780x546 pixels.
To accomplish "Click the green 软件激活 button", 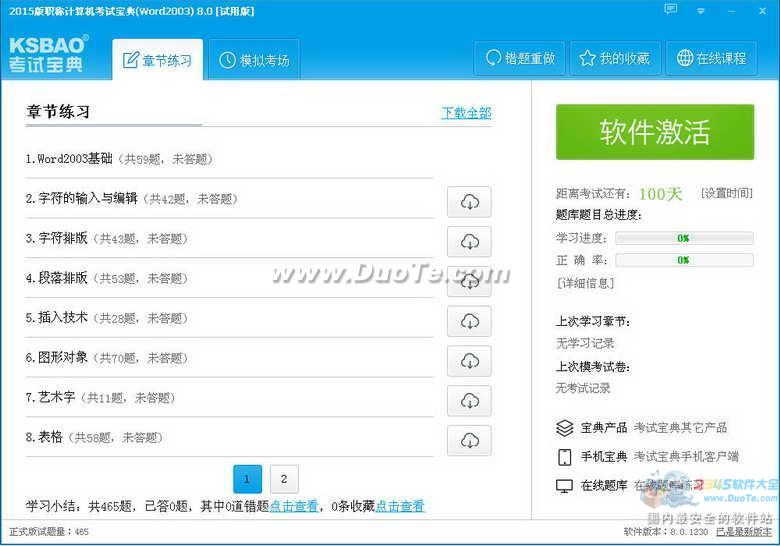I will (655, 132).
